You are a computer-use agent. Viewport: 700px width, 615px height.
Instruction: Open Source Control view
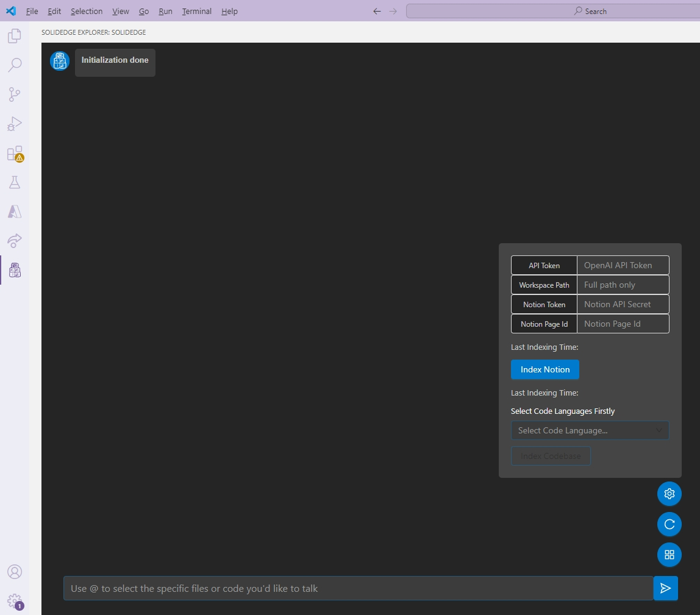[15, 94]
